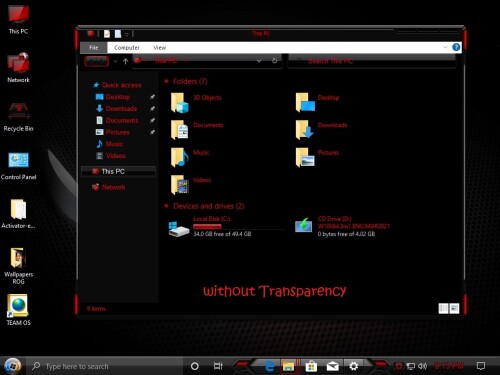Click the Search This PC field

[x=372, y=61]
